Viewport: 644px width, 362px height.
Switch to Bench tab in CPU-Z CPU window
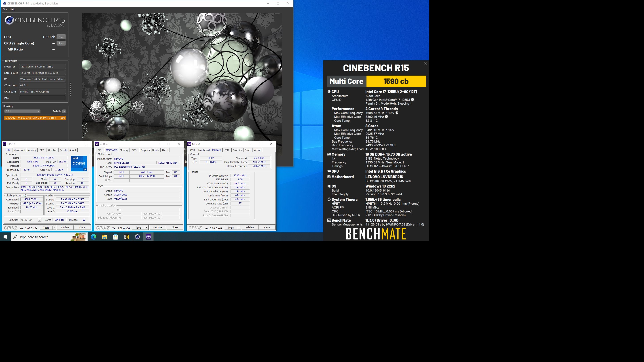[63, 150]
